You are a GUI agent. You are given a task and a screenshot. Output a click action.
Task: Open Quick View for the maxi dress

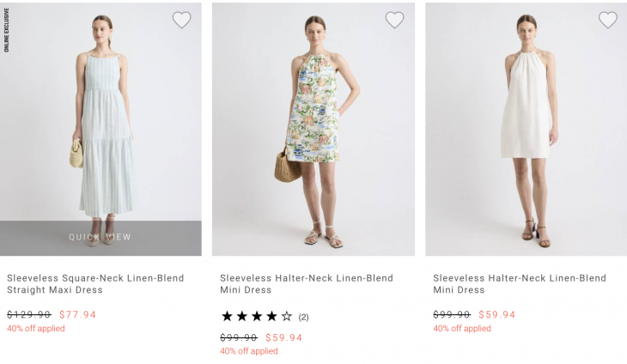100,237
